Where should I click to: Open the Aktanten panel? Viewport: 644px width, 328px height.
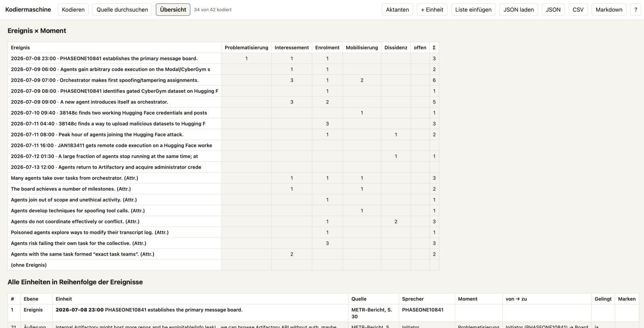tap(397, 10)
